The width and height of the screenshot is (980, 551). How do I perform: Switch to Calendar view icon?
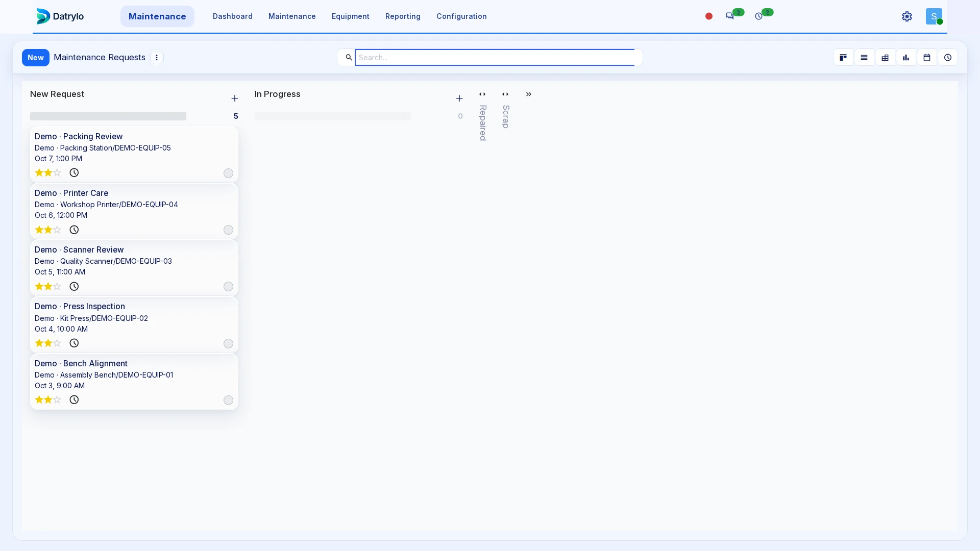[x=927, y=58]
